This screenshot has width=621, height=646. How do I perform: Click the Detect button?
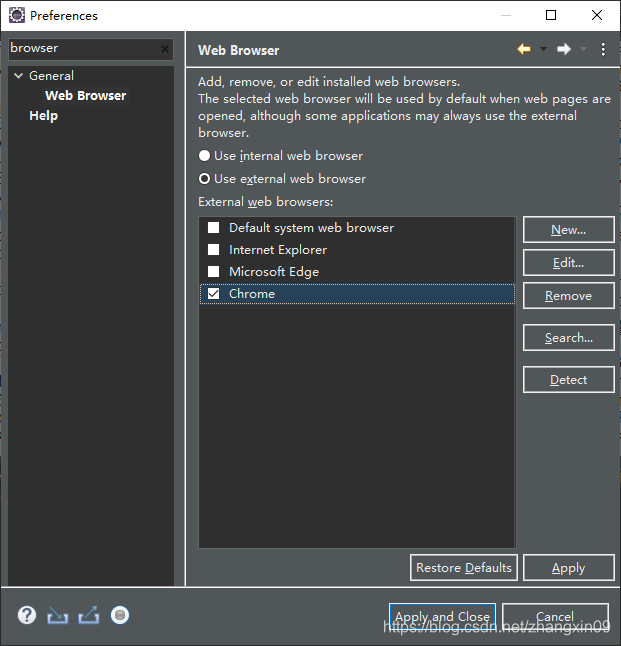[x=569, y=379]
